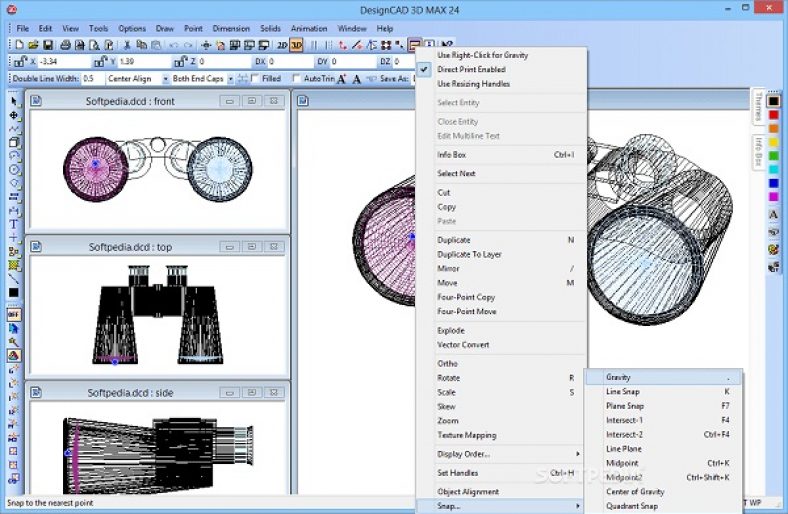Toggle Direct Print Enabled option

tap(471, 70)
